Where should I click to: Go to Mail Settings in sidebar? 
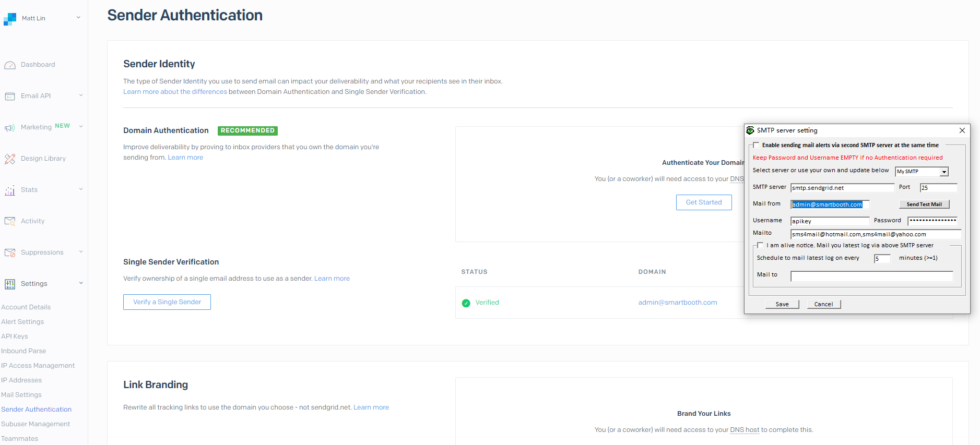click(x=21, y=395)
